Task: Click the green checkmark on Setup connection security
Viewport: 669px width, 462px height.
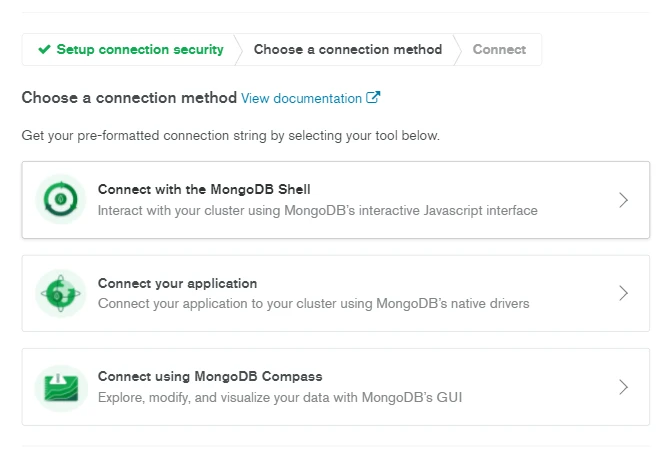Action: (x=44, y=49)
